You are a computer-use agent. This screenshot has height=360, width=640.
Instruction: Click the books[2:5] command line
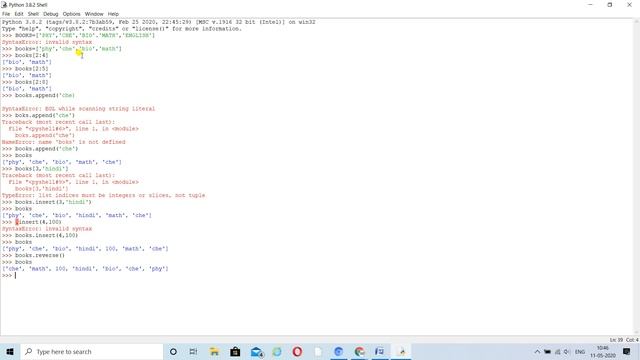click(25, 69)
